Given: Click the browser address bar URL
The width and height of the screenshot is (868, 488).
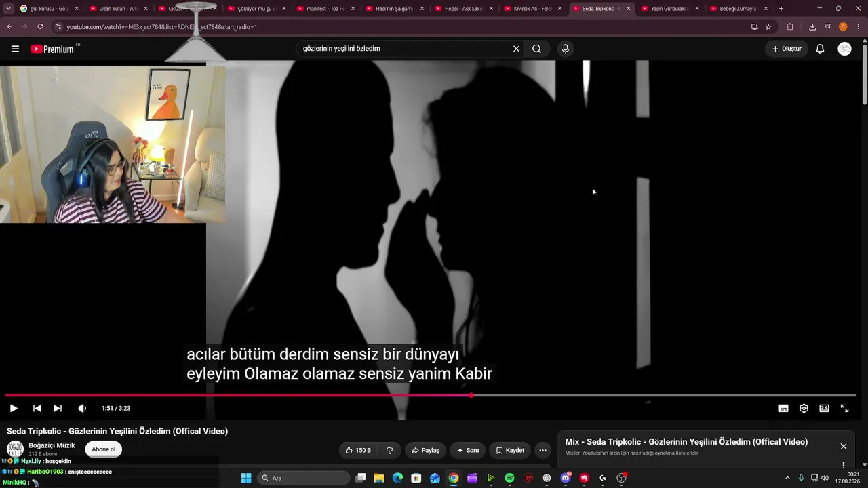Looking at the screenshot, I should [x=161, y=27].
